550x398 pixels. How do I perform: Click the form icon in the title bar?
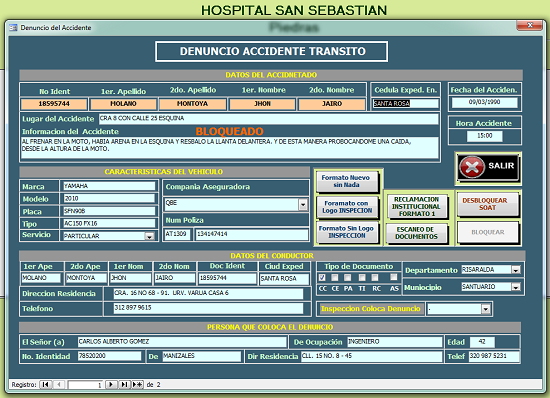pos(13,27)
